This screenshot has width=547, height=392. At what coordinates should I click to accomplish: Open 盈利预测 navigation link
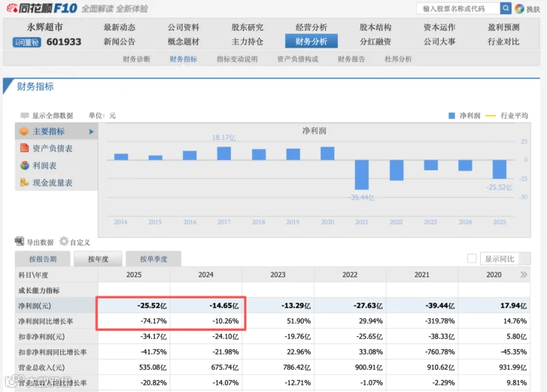click(503, 27)
